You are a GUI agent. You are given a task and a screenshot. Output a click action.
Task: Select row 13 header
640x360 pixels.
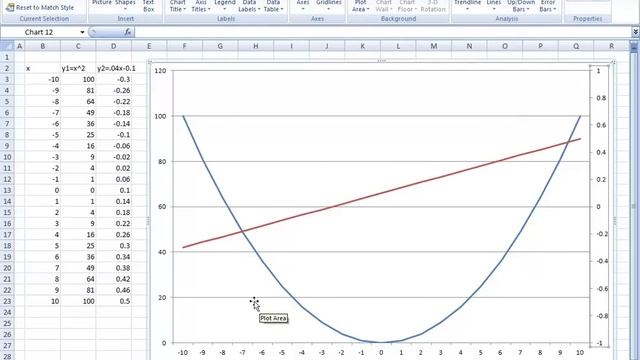coord(7,190)
